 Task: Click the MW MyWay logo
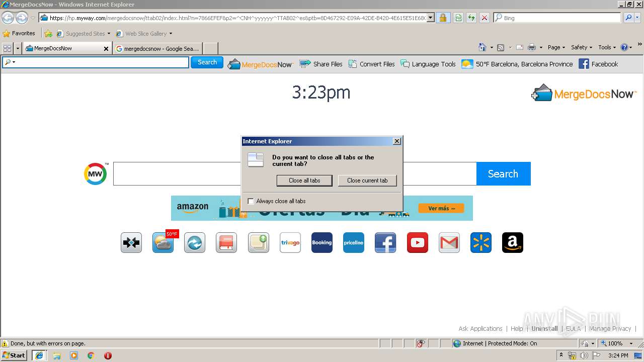96,173
